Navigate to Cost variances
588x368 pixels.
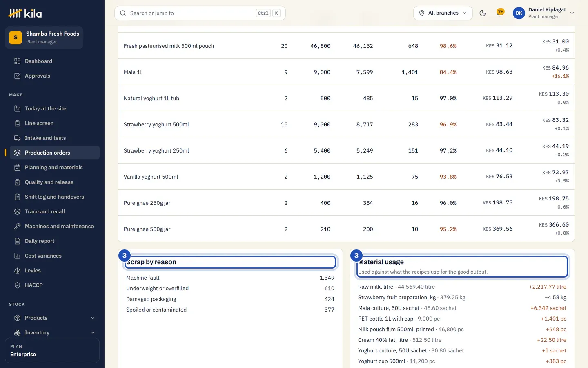55,256
